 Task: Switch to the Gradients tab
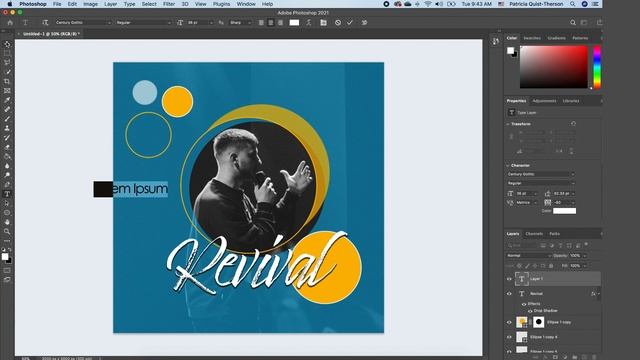[x=556, y=38]
